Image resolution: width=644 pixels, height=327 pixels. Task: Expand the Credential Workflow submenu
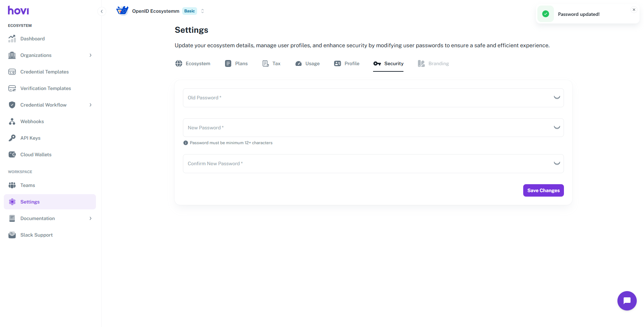90,105
